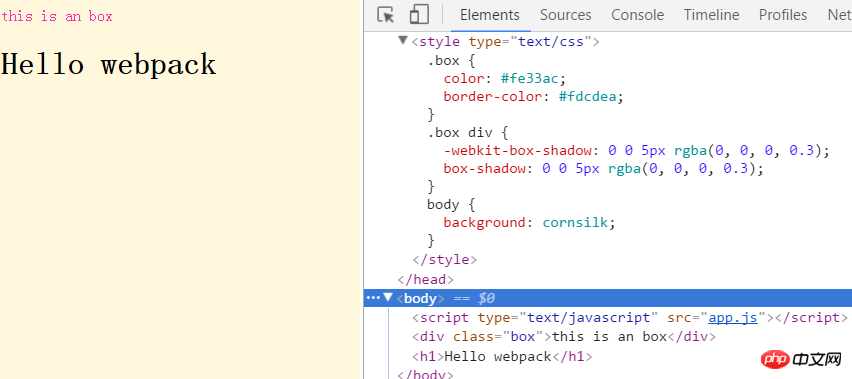This screenshot has width=852, height=379.
Task: Switch to the Sources tab
Action: [x=566, y=15]
